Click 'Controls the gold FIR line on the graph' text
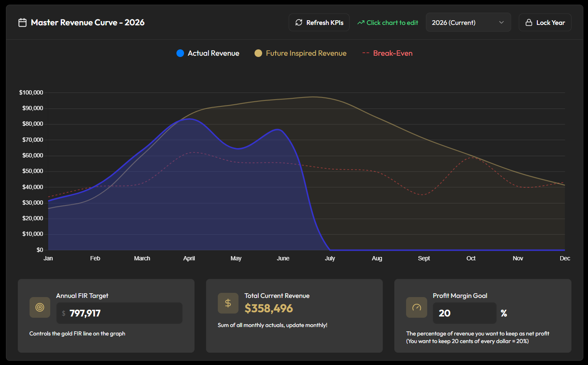Viewport: 588px width, 365px height. 77,333
